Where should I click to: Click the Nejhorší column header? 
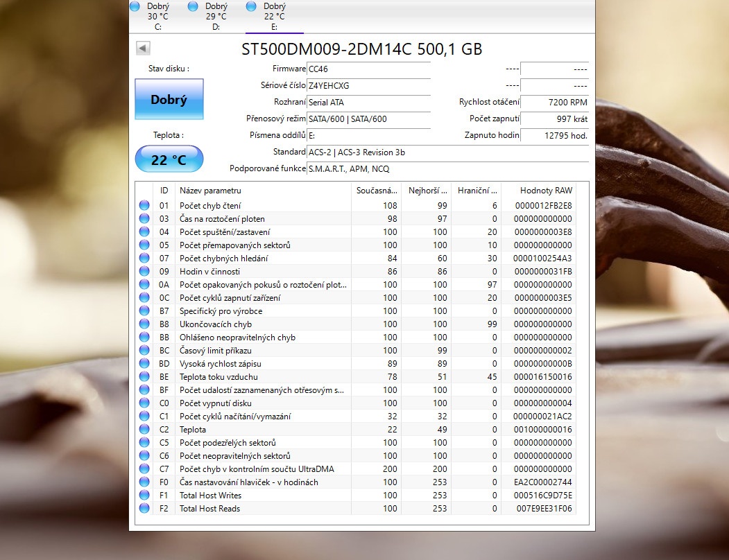click(427, 190)
